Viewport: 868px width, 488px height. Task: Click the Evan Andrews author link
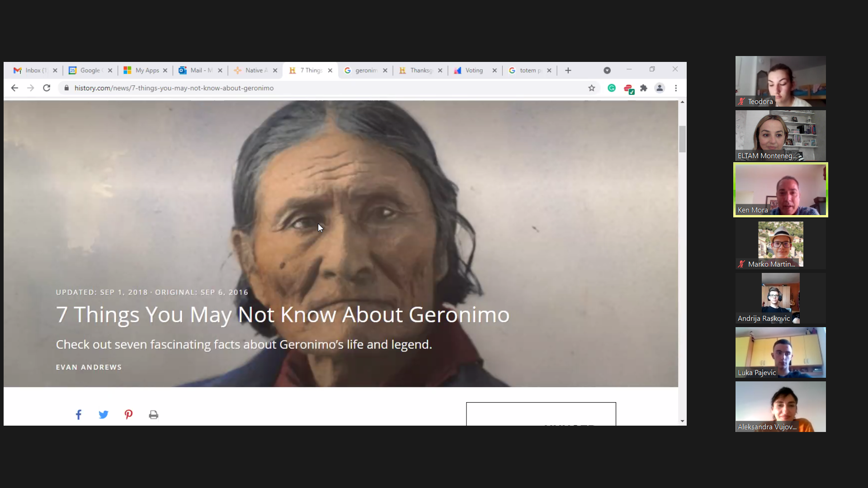89,367
